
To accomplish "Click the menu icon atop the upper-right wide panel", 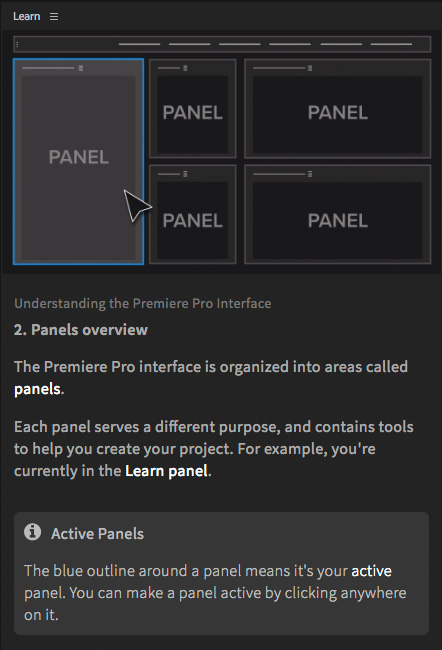I will pos(310,68).
